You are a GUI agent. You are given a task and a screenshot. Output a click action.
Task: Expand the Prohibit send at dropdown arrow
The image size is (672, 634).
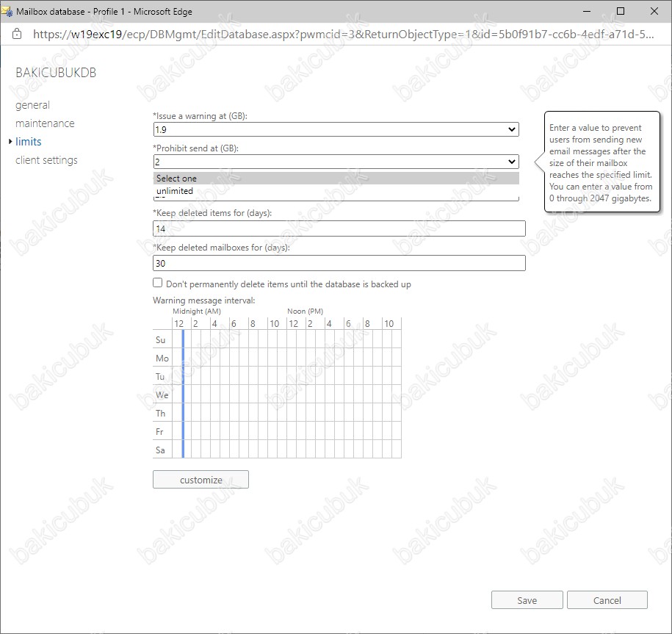pyautogui.click(x=511, y=162)
